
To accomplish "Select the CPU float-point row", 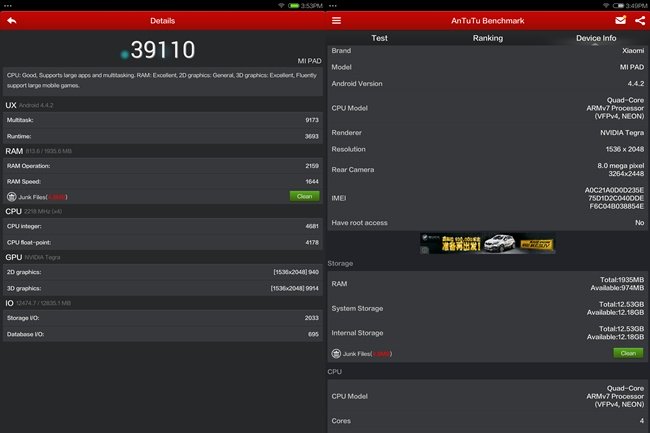I will point(162,242).
